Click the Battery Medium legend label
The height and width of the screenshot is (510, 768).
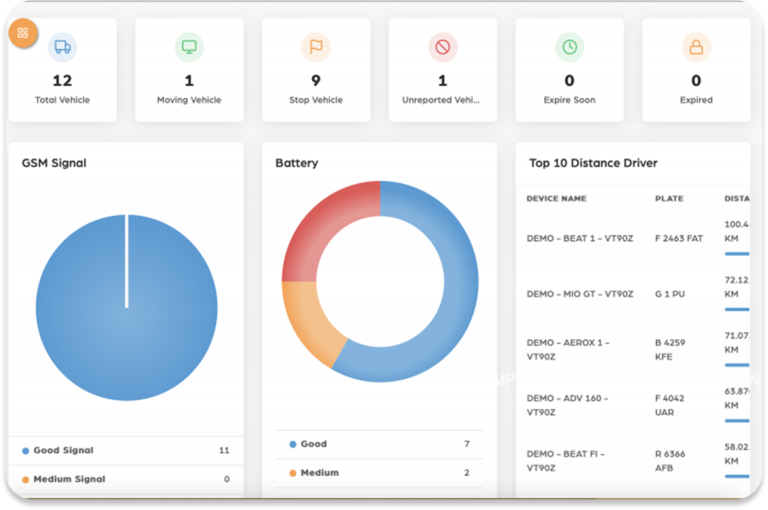coord(319,473)
